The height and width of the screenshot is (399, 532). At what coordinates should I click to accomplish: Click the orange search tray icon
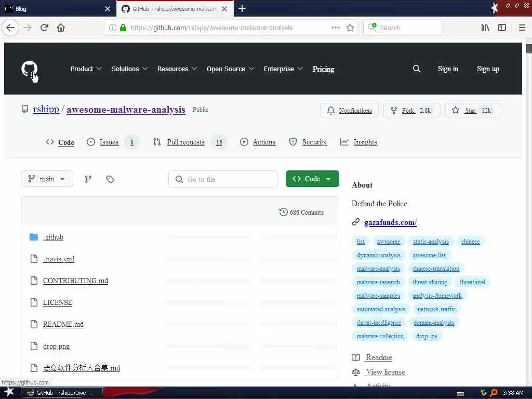(494, 393)
